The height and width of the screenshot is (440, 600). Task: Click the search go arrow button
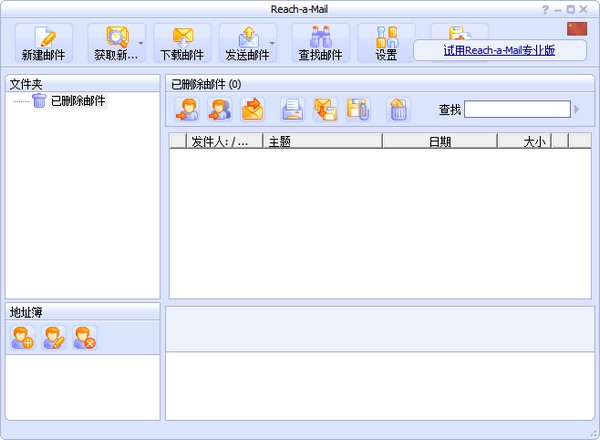click(577, 109)
